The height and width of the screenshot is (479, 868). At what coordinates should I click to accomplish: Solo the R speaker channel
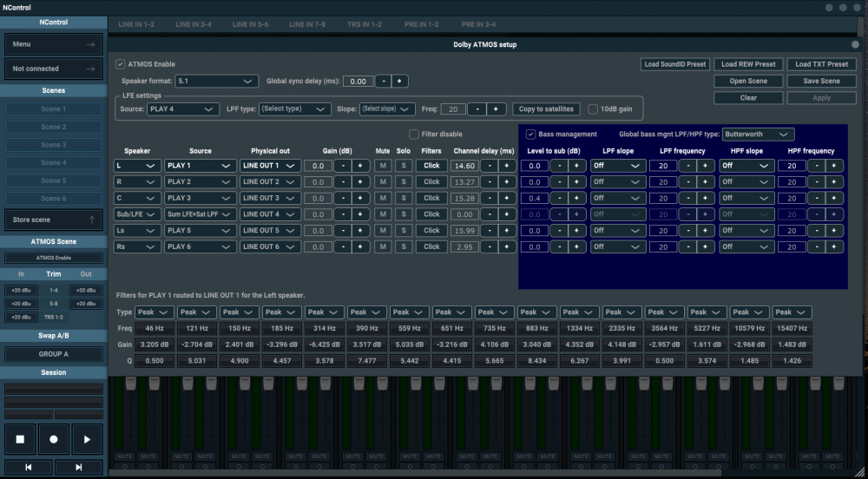(x=404, y=182)
